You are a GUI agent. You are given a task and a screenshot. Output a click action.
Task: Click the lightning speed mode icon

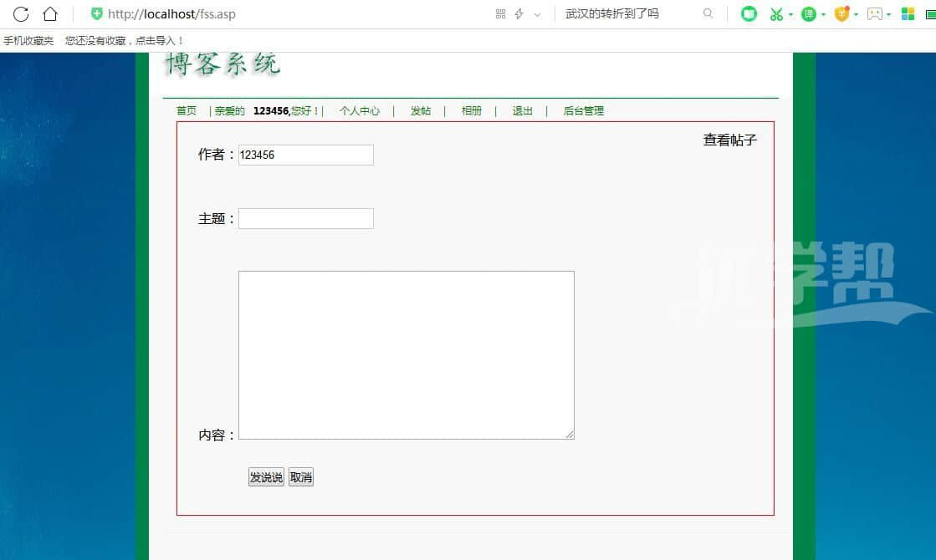[x=519, y=14]
